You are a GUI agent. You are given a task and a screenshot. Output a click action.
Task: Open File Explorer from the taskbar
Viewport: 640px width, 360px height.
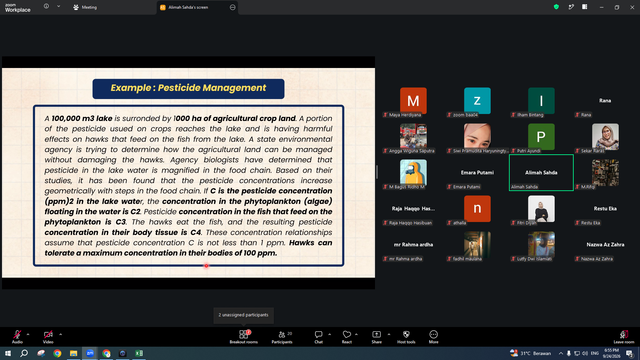tap(73, 353)
